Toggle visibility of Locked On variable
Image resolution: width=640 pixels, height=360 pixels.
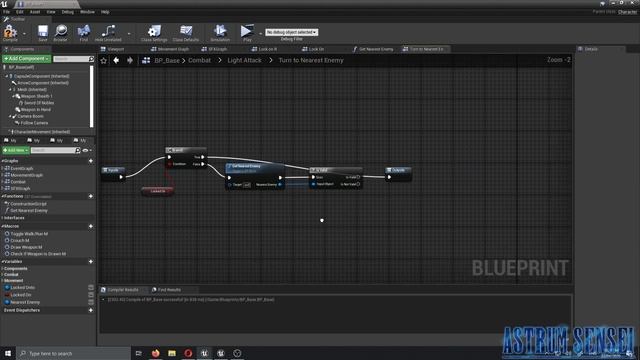coord(91,295)
